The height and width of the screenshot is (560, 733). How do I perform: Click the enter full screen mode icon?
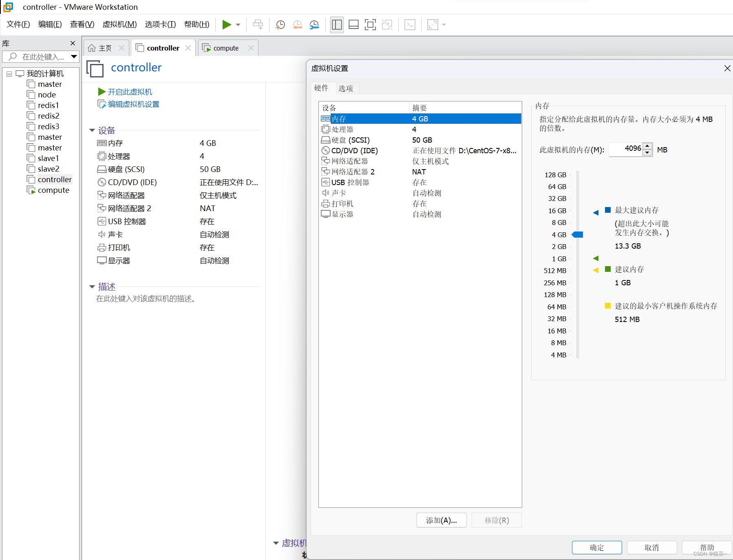click(370, 25)
